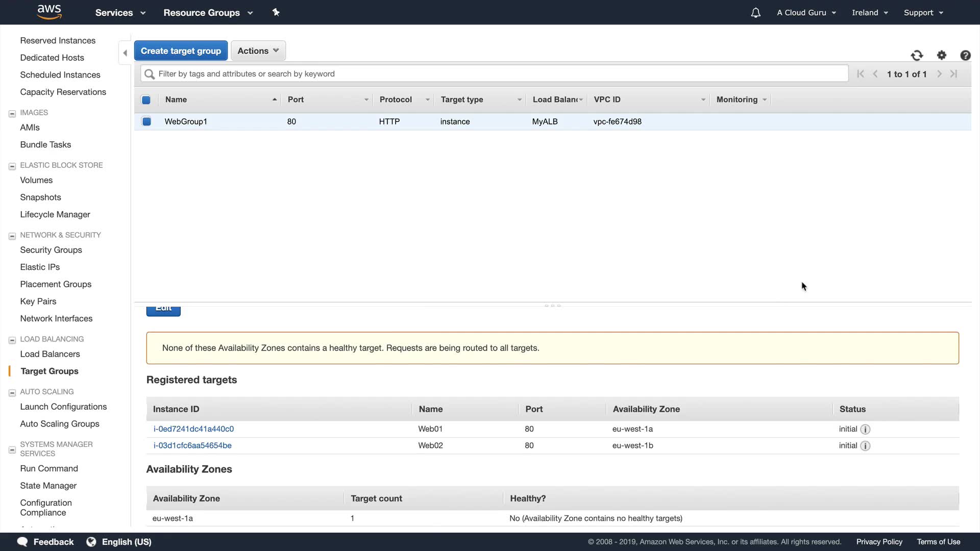The height and width of the screenshot is (551, 980).
Task: Uncheck the WebGroup1 row checkbox
Action: [146, 121]
